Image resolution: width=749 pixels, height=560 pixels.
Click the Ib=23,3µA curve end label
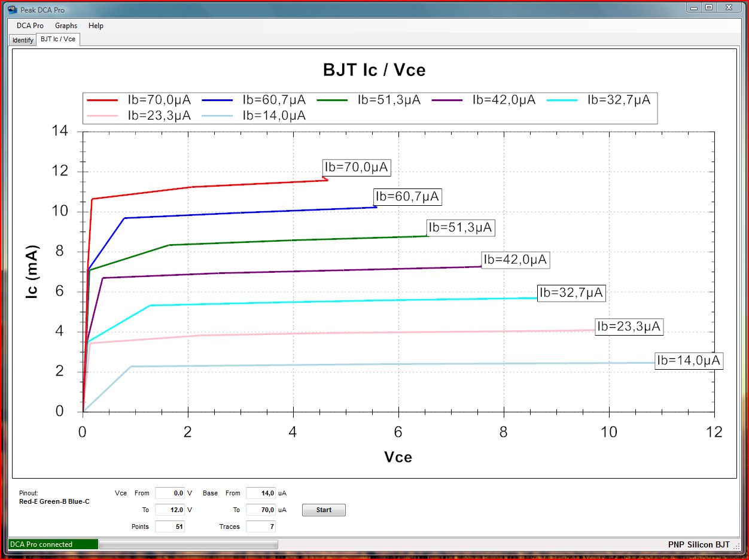[629, 326]
